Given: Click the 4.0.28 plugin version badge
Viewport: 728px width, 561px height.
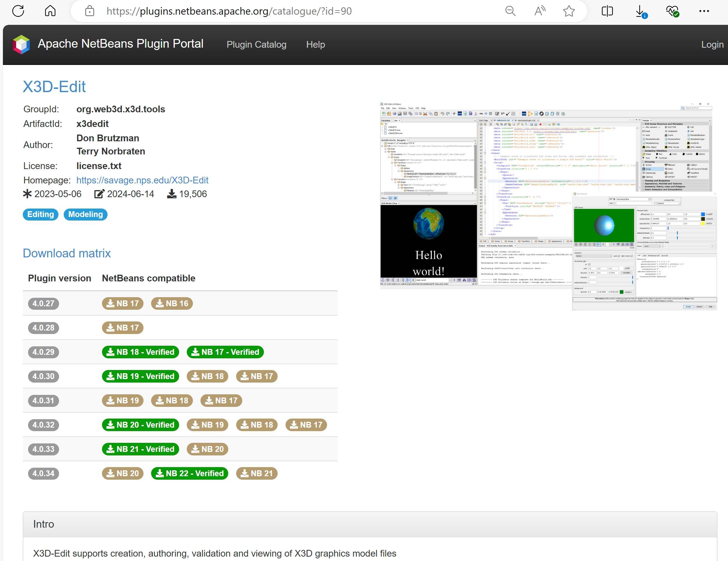Looking at the screenshot, I should (43, 328).
